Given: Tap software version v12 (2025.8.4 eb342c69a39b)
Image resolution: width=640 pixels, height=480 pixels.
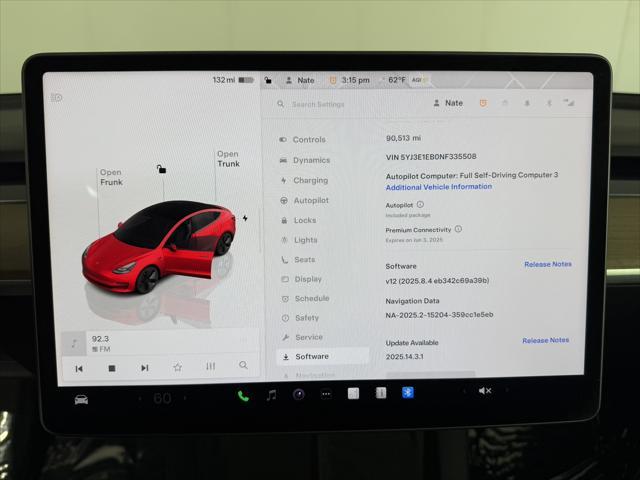Looking at the screenshot, I should (437, 281).
